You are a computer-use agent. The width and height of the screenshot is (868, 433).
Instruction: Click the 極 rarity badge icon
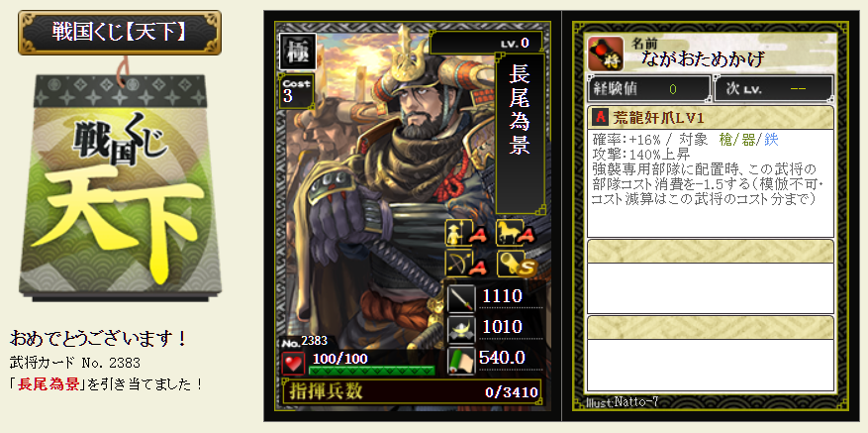(298, 52)
